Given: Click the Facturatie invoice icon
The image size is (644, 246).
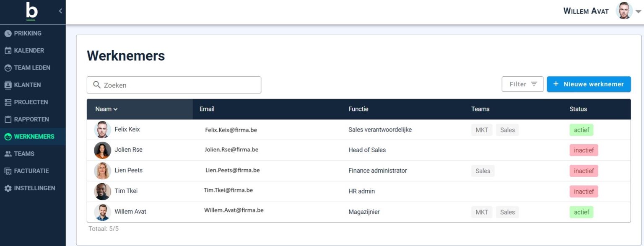Looking at the screenshot, I should point(8,171).
